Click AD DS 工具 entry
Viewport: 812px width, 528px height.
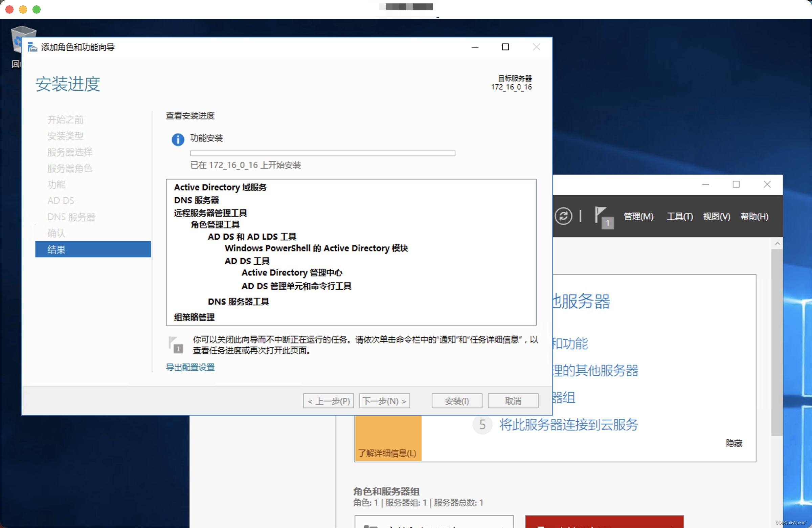pos(247,261)
